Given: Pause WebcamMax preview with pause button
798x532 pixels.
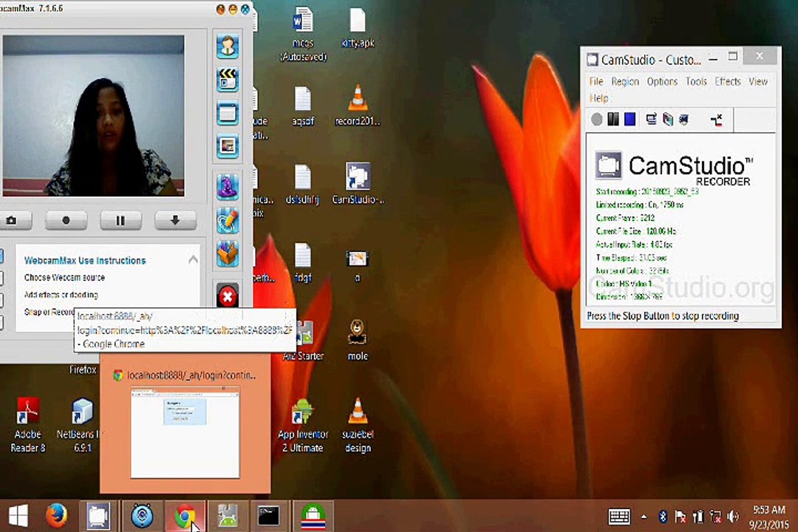Looking at the screenshot, I should (x=120, y=220).
